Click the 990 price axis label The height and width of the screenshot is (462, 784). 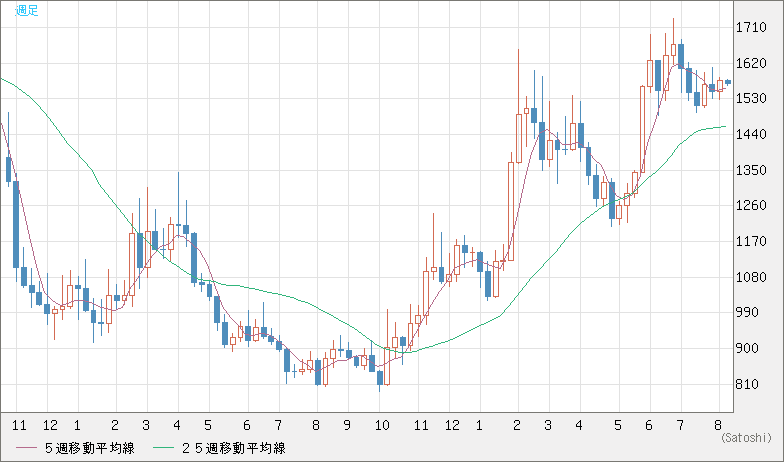tap(748, 312)
